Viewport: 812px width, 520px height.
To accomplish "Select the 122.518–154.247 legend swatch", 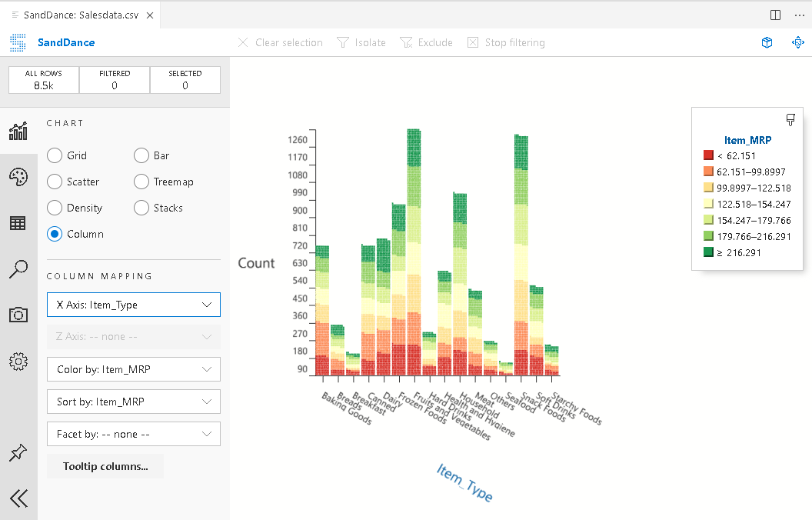I will pyautogui.click(x=708, y=204).
